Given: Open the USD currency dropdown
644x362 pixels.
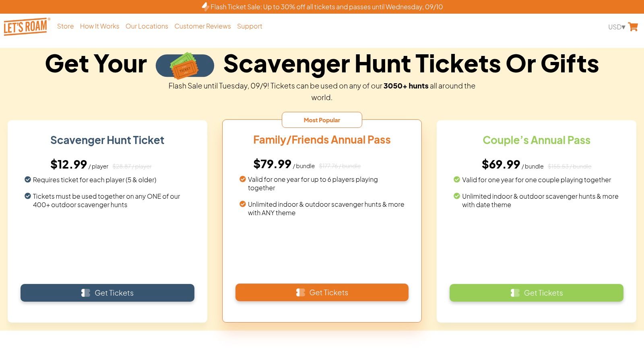Looking at the screenshot, I should pyautogui.click(x=617, y=27).
